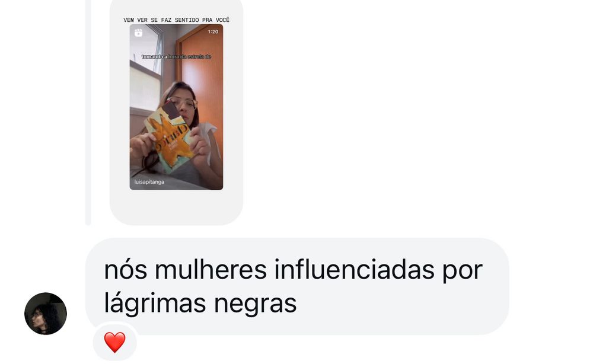Tap the luisapitanga username on the reel
593x364 pixels.
pyautogui.click(x=149, y=182)
